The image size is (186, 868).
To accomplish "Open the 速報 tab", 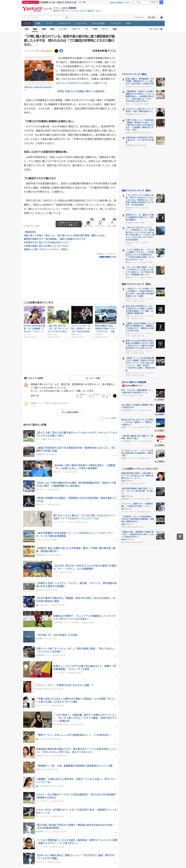I will [38, 24].
